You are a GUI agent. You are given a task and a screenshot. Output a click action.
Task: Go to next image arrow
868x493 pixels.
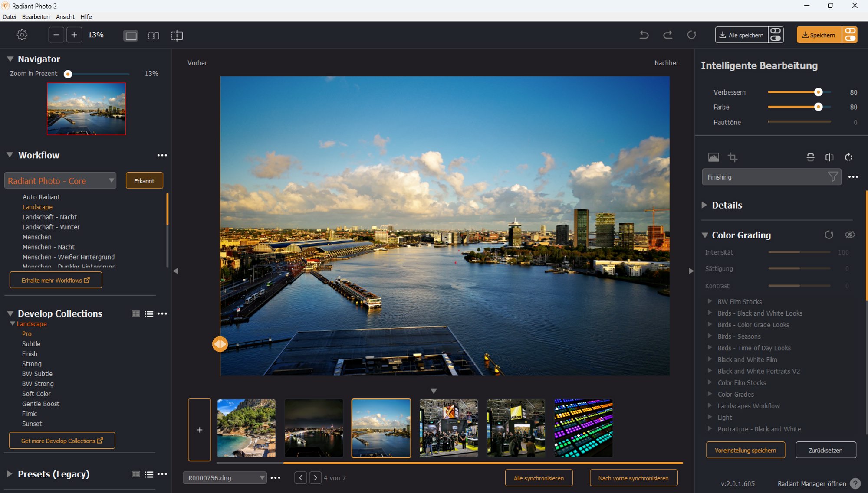point(315,478)
